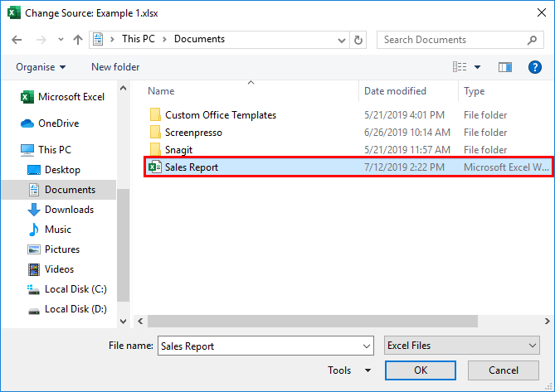This screenshot has height=392, width=555.
Task: Click the Back navigation arrow
Action: click(18, 40)
